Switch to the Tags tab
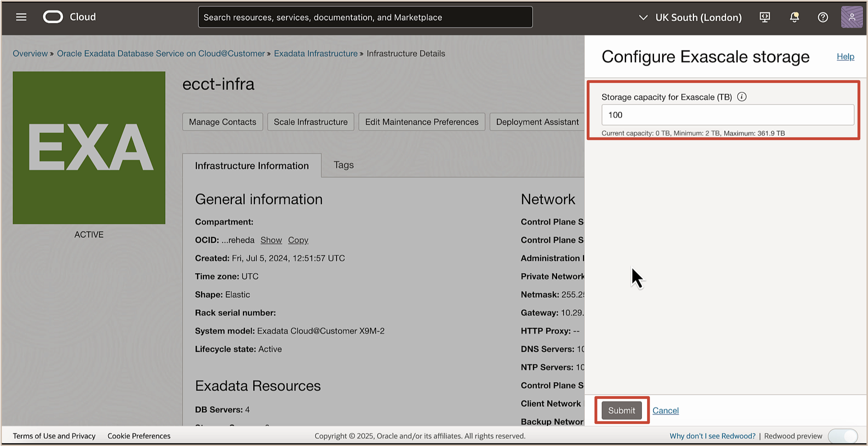Viewport: 868px width, 446px height. (x=343, y=165)
